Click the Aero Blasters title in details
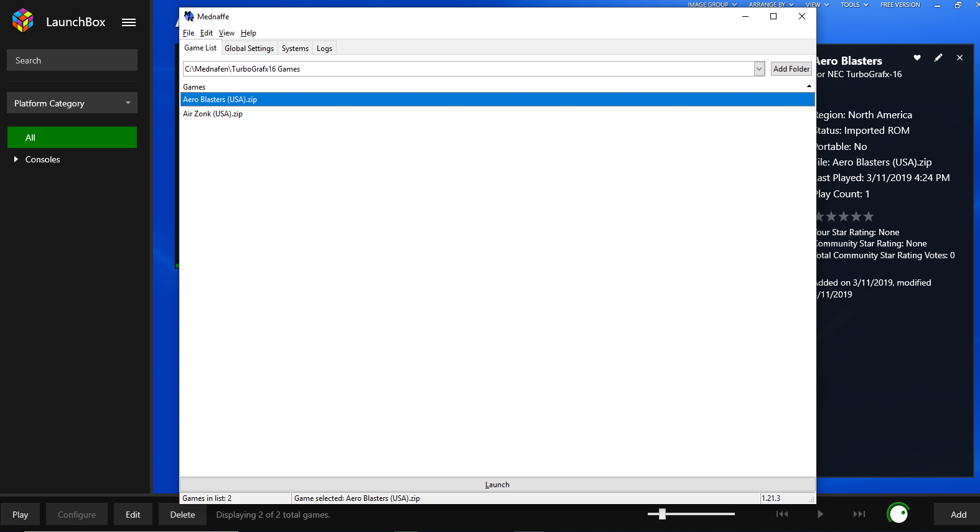This screenshot has width=980, height=532. pyautogui.click(x=849, y=61)
